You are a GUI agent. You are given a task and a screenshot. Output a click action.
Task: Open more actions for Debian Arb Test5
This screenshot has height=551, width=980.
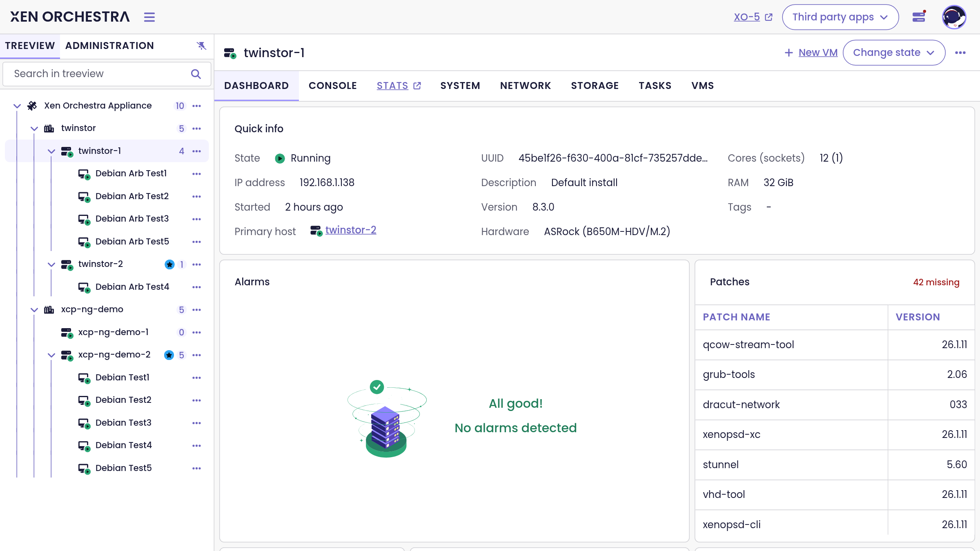click(x=197, y=242)
